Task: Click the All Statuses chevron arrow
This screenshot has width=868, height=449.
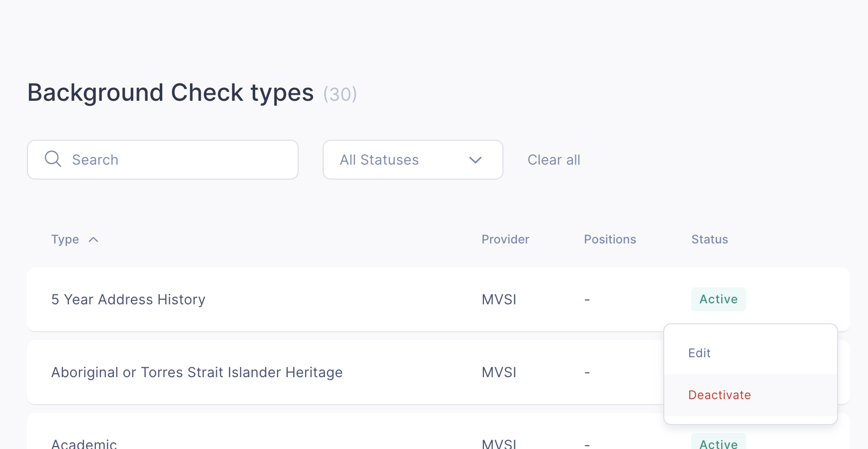Action: [475, 160]
